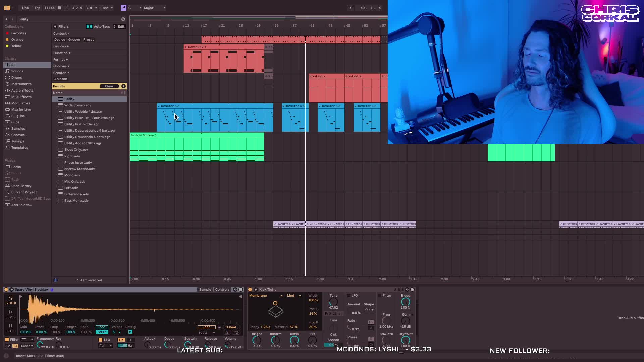The width and height of the screenshot is (644, 362).
Task: Open the Clean filter circuit dropdown
Action: point(27,346)
